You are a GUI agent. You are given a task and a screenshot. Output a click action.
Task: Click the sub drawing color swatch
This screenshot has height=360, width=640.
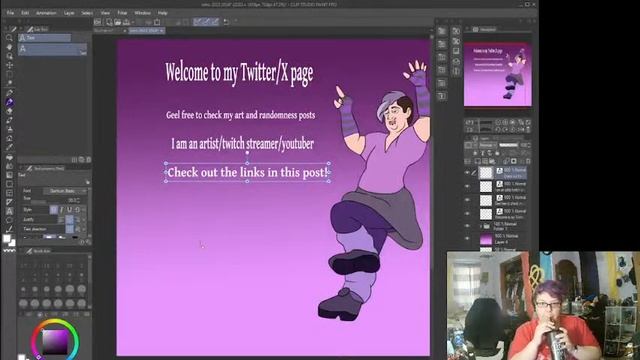13,243
